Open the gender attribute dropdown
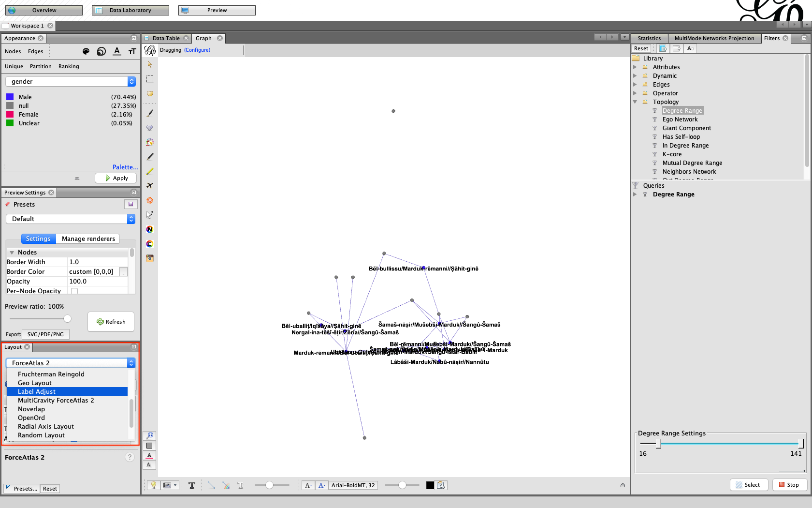 71,81
